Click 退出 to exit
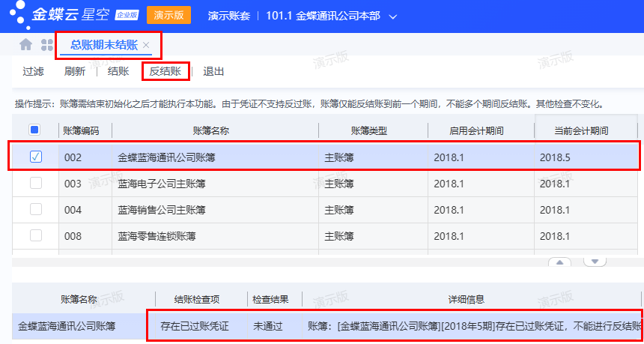Image resolution: width=644 pixels, height=344 pixels. click(x=213, y=72)
